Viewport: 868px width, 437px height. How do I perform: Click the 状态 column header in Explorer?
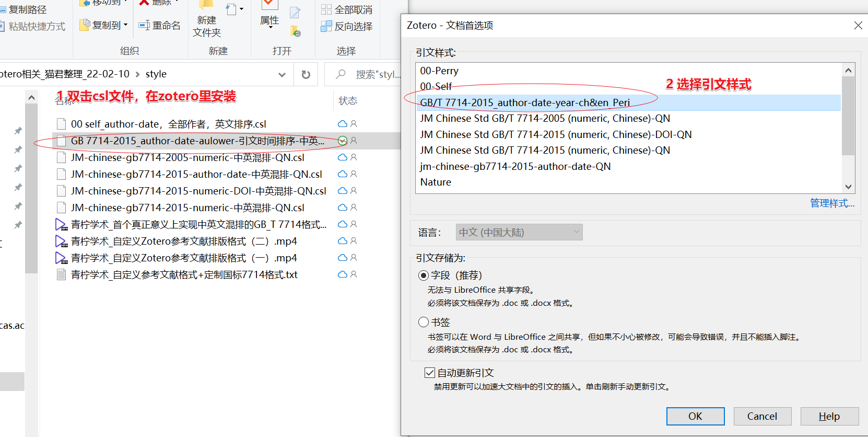coord(348,100)
